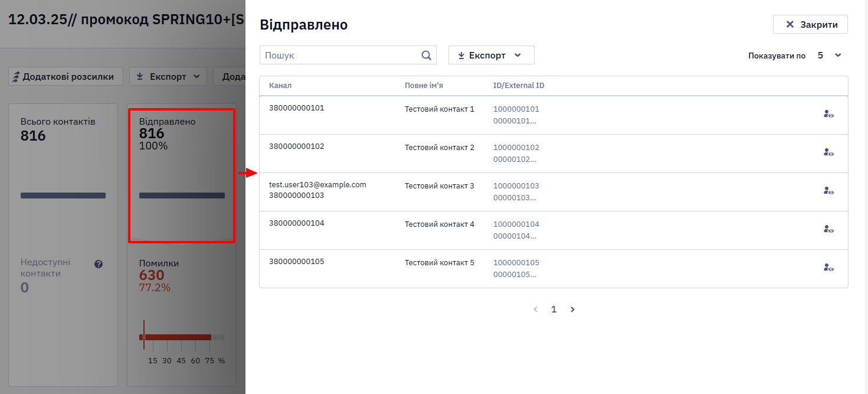The image size is (868, 394).
Task: Go to previous page arrow
Action: click(536, 310)
